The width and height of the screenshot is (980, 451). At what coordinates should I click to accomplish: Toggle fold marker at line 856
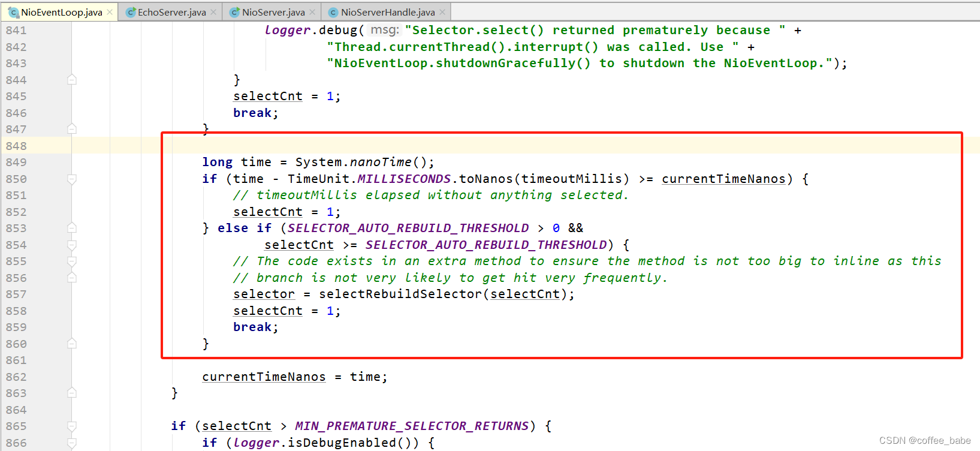click(x=72, y=278)
